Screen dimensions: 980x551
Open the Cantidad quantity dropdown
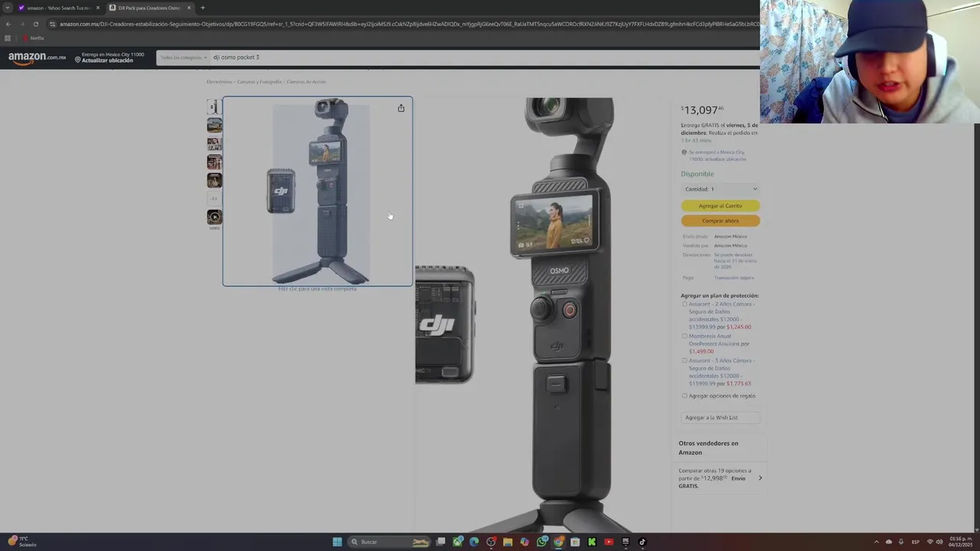click(x=720, y=189)
